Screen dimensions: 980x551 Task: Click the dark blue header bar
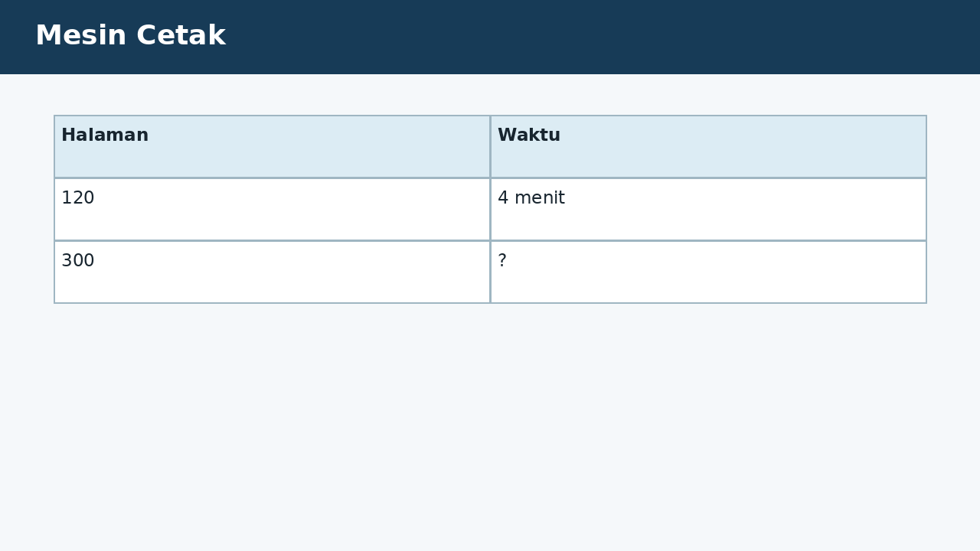click(490, 37)
